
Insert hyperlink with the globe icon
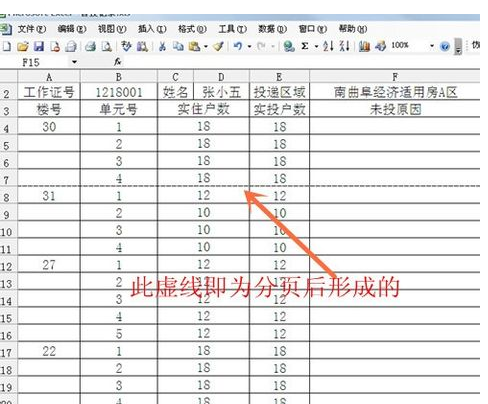289,46
